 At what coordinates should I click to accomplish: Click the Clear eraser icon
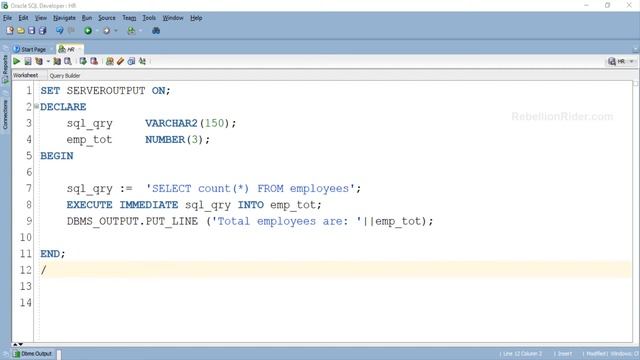[120, 61]
